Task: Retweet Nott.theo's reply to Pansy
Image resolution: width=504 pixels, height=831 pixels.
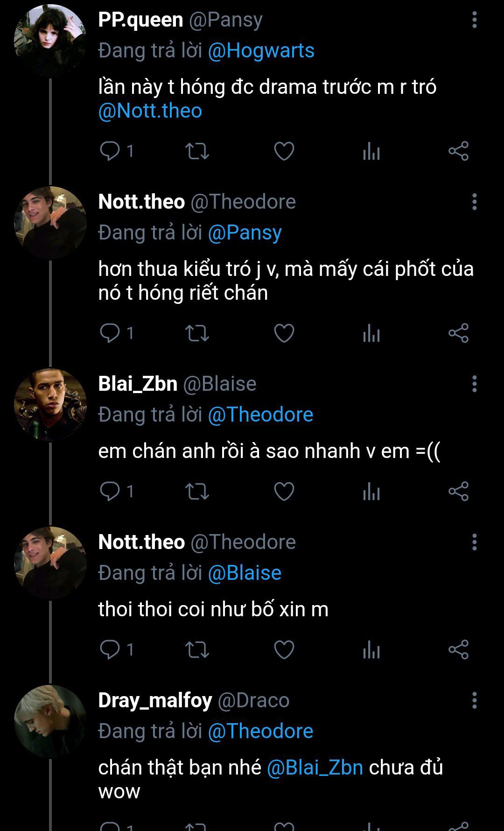Action: 197,333
